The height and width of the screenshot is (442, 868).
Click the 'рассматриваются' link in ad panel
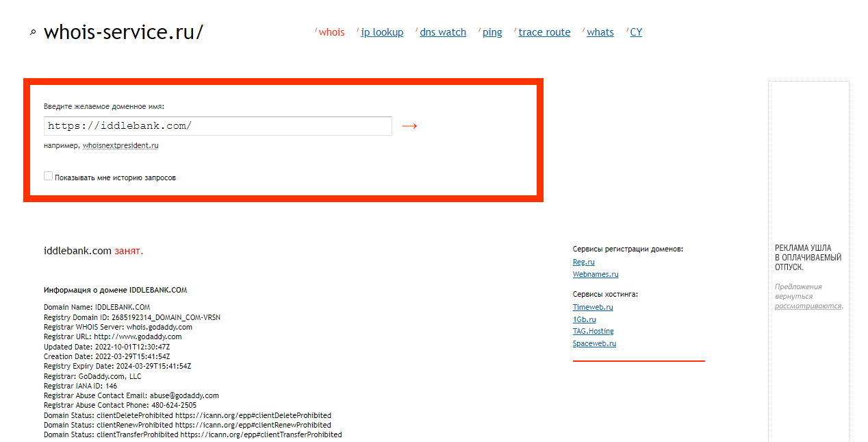(x=808, y=306)
